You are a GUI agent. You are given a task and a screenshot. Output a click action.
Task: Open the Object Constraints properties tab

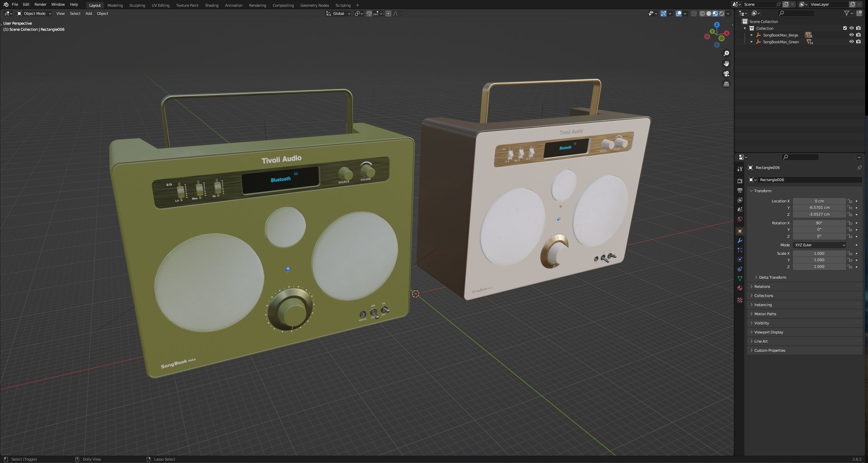pyautogui.click(x=740, y=269)
